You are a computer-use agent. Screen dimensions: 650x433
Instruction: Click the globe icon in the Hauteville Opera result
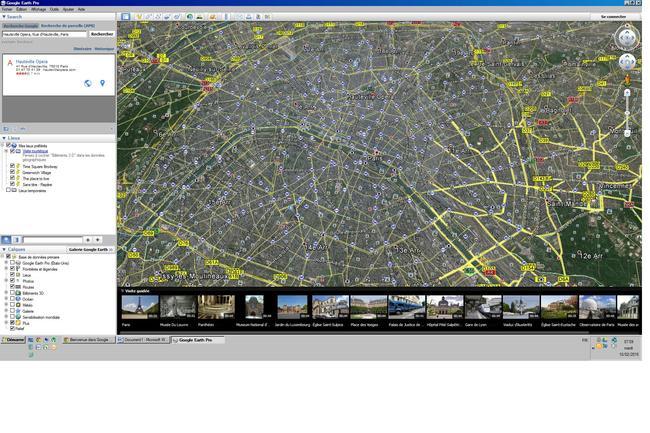88,83
